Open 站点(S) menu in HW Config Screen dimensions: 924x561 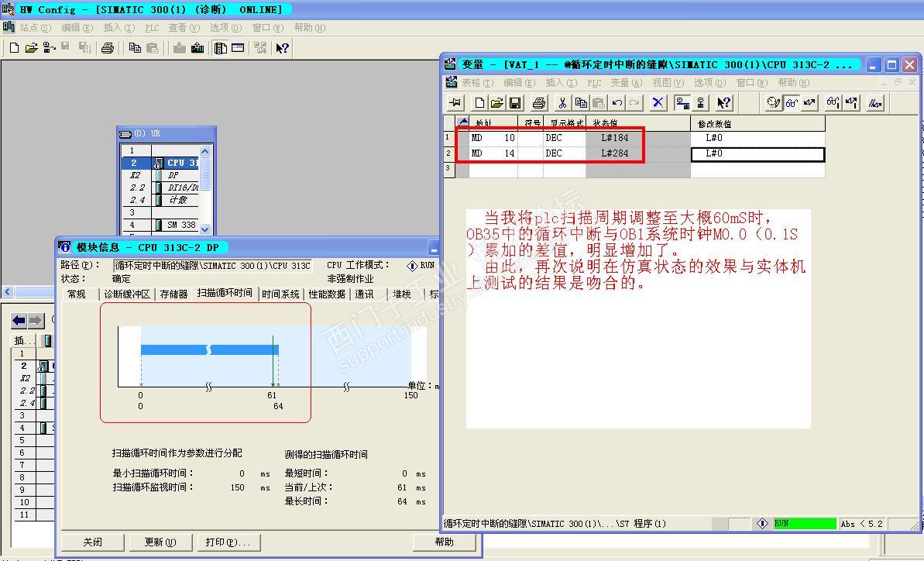coord(36,28)
